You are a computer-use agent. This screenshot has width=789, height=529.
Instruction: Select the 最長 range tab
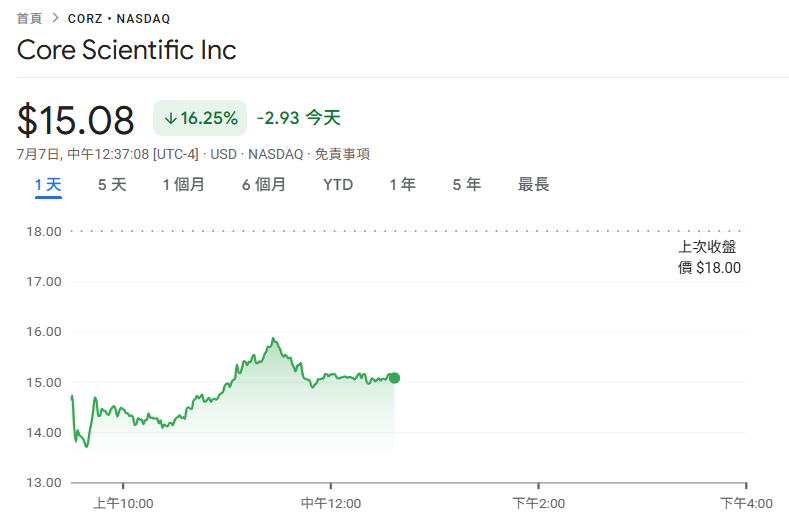pyautogui.click(x=533, y=185)
